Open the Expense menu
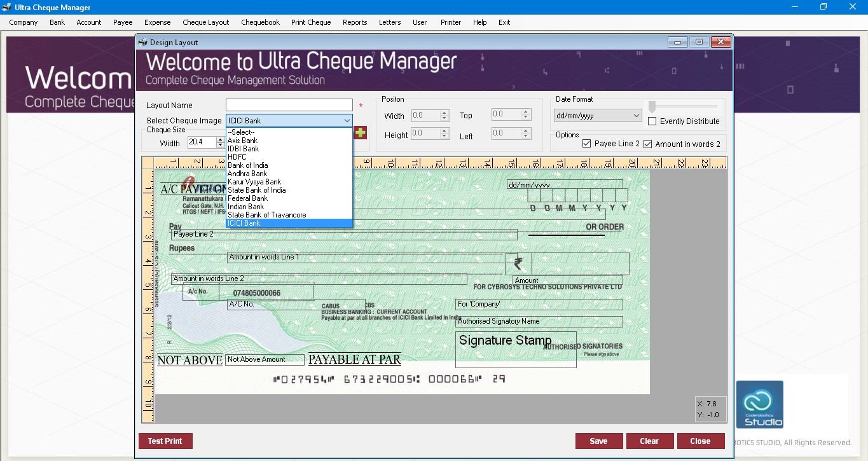Image resolution: width=868 pixels, height=461 pixels. coord(158,22)
